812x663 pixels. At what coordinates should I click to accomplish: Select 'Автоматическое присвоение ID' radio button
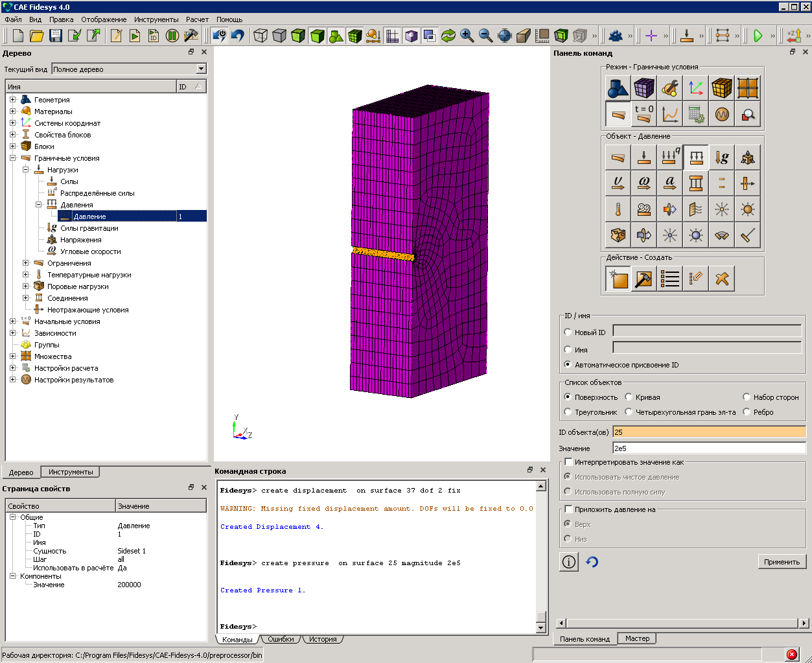568,364
